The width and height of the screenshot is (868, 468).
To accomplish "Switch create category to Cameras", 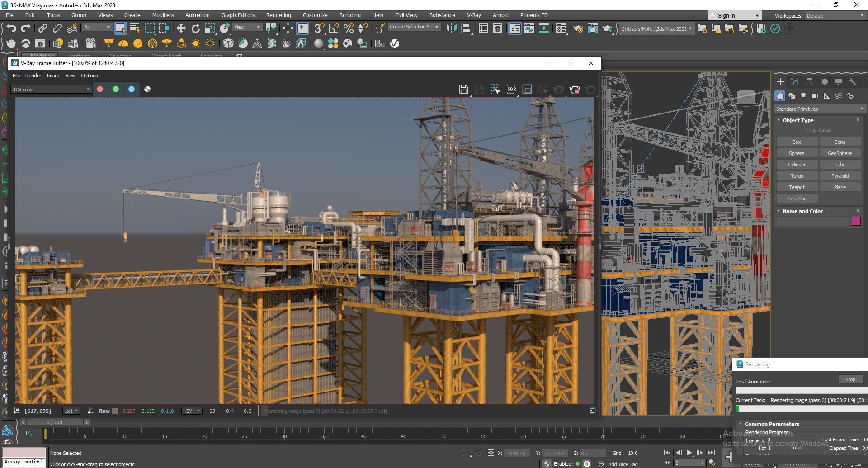I will coord(815,96).
